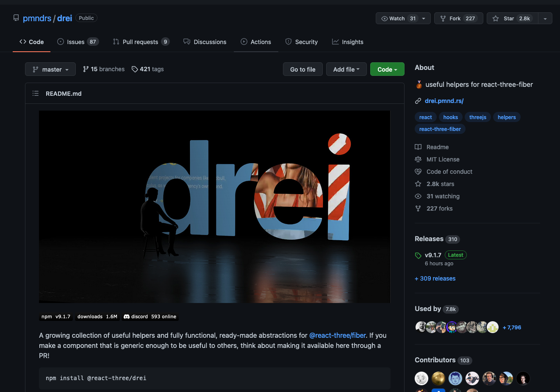This screenshot has width=560, height=392.
Task: Open the Releases 310 heading link
Action: point(437,239)
